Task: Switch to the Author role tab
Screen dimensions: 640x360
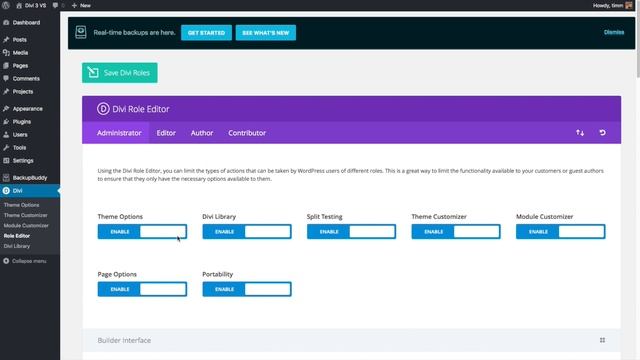Action: click(202, 133)
